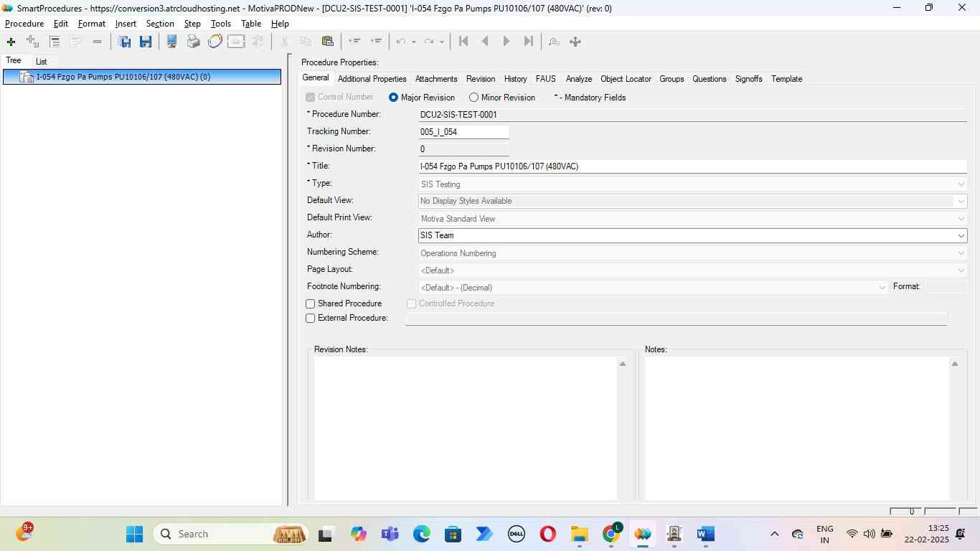Screen dimensions: 980x551
Task: Open the Object Locator tab
Action: (x=626, y=79)
